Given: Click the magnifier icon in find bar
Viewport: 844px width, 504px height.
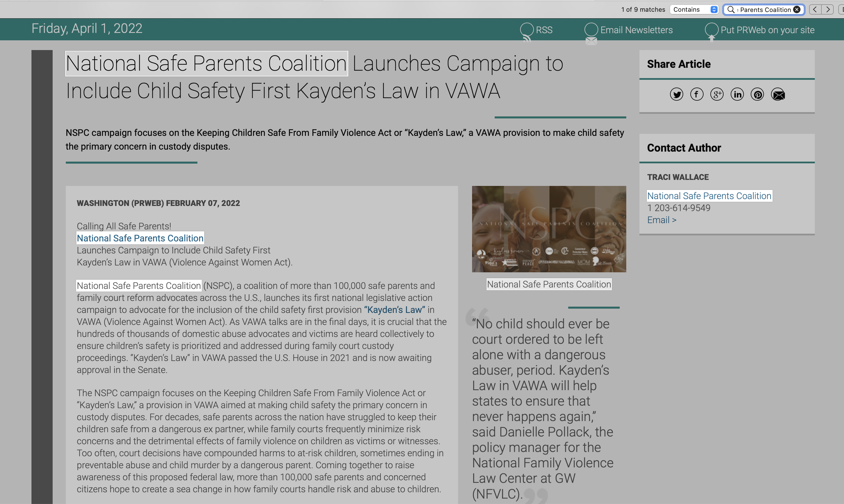Looking at the screenshot, I should click(731, 9).
